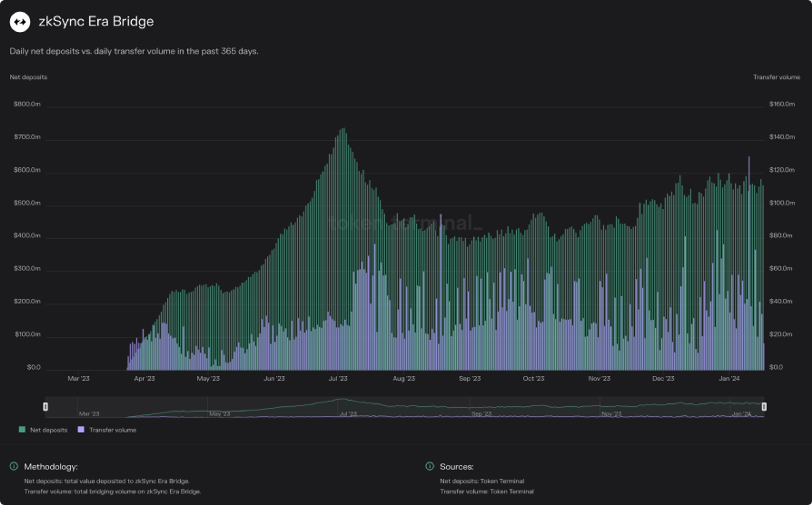Click the Jul '23 x-axis label
This screenshot has height=505, width=812.
point(338,378)
